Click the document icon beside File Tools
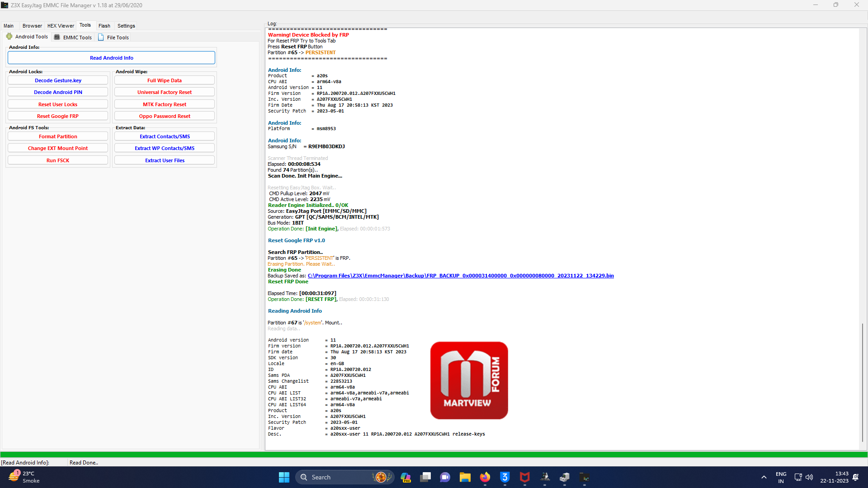The image size is (868, 488). 101,38
